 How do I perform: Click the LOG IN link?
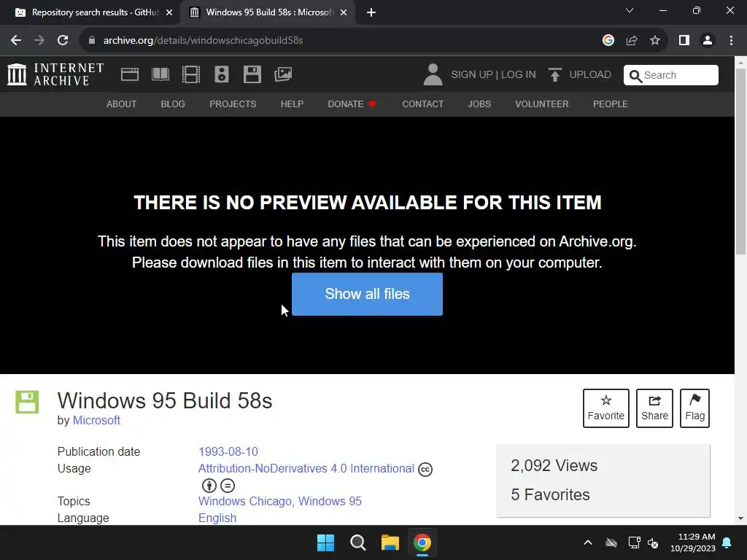pos(519,75)
